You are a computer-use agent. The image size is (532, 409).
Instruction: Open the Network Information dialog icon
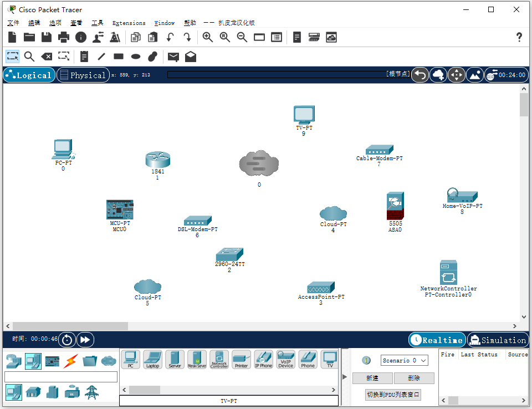[x=81, y=37]
